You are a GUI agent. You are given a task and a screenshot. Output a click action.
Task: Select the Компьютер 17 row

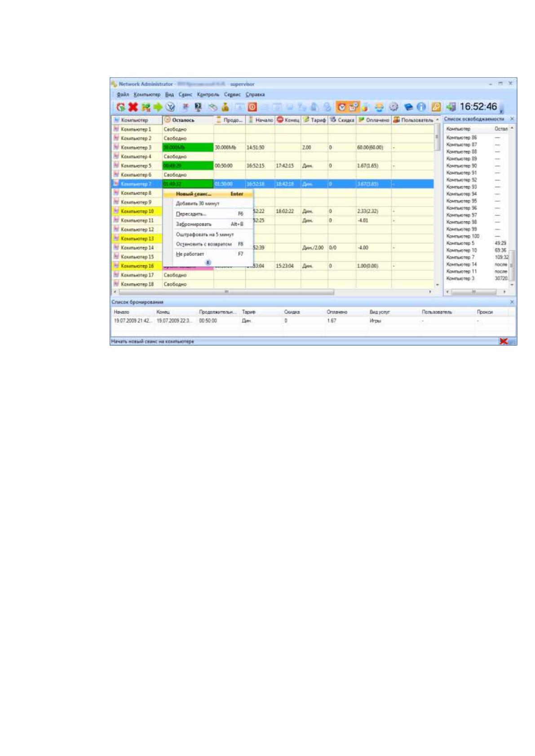[273, 275]
